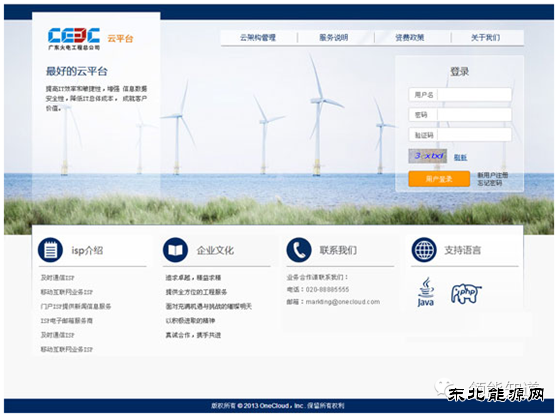The height and width of the screenshot is (417, 558).
Task: Refresh the captcha with the blue link
Action: pos(460,157)
